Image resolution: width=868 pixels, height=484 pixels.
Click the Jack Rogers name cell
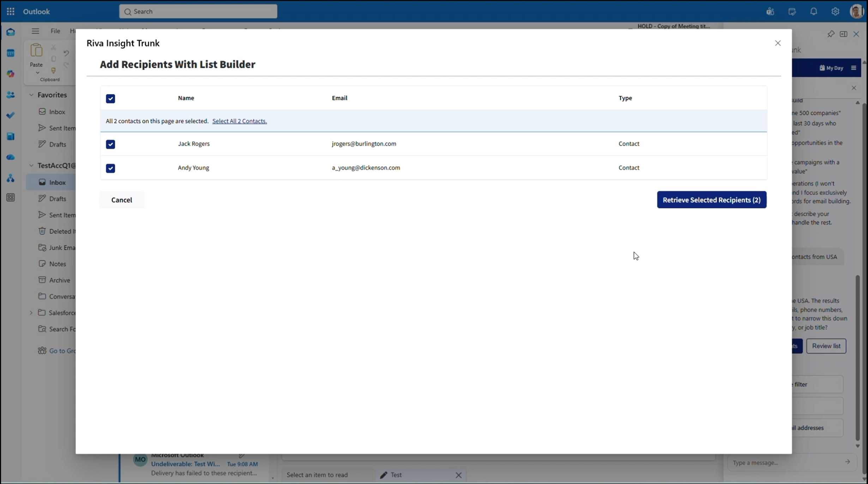(x=194, y=144)
